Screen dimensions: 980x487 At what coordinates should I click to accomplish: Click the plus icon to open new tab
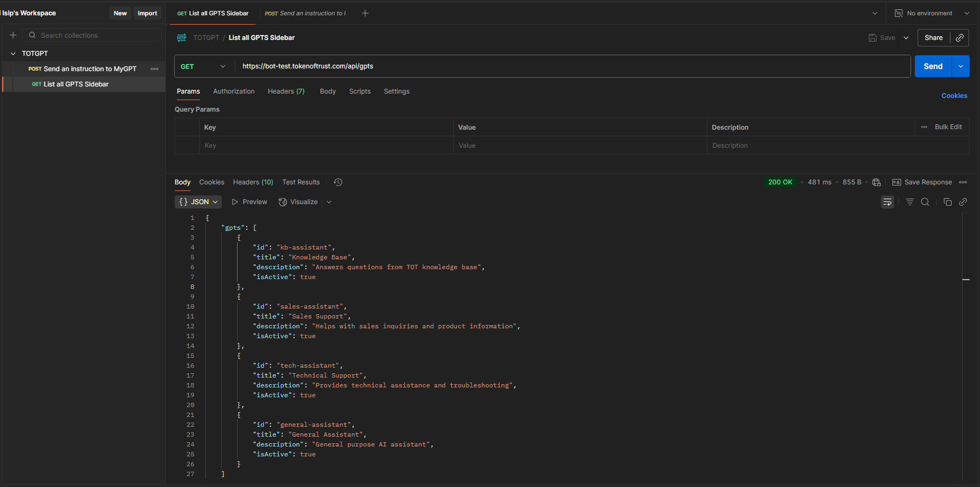[x=365, y=13]
